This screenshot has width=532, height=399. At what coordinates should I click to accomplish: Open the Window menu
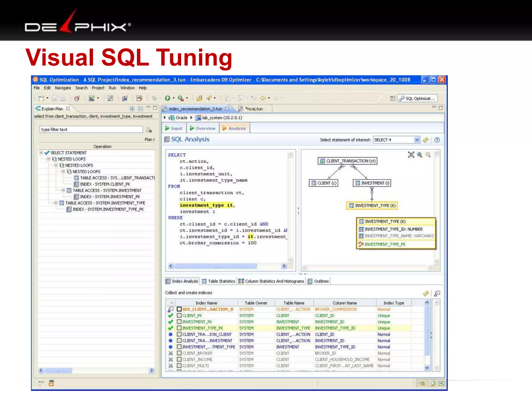(x=127, y=88)
